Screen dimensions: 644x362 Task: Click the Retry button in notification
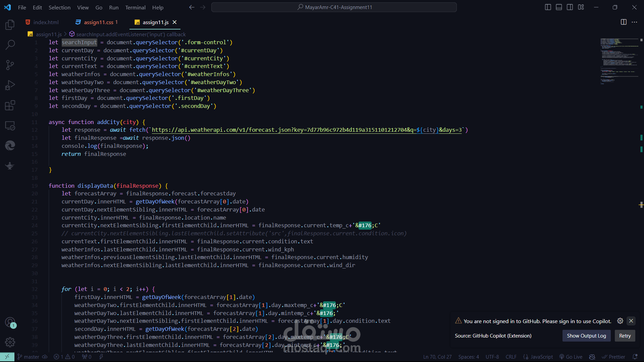[625, 336]
